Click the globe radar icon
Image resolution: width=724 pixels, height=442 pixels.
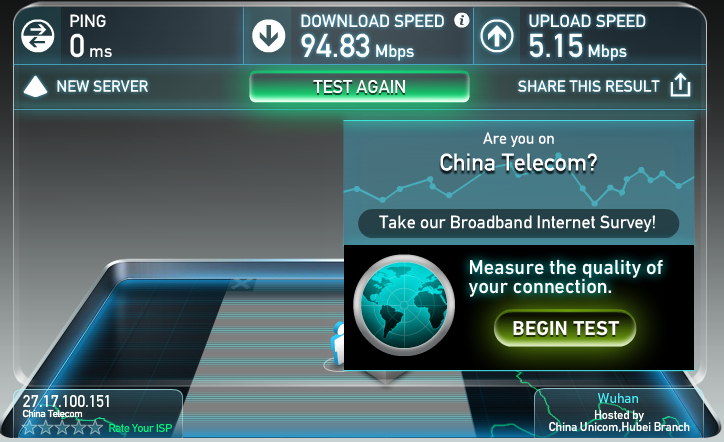[404, 305]
